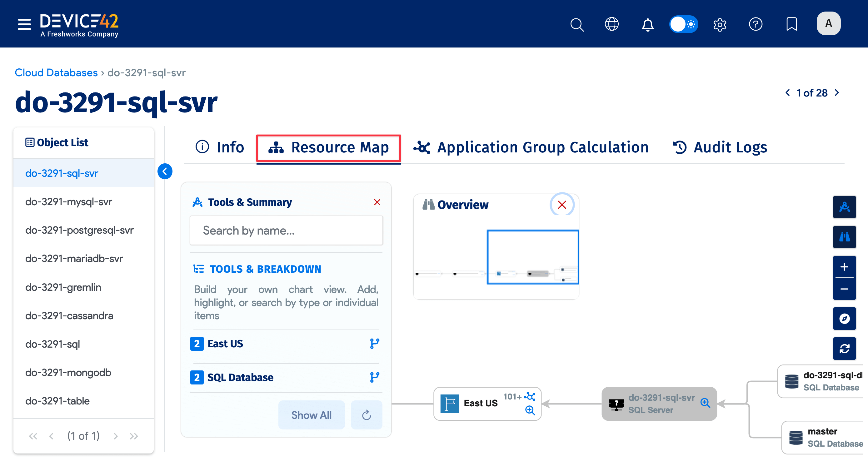The width and height of the screenshot is (868, 461).
Task: Switch the light/dark theme toggle
Action: tap(684, 24)
